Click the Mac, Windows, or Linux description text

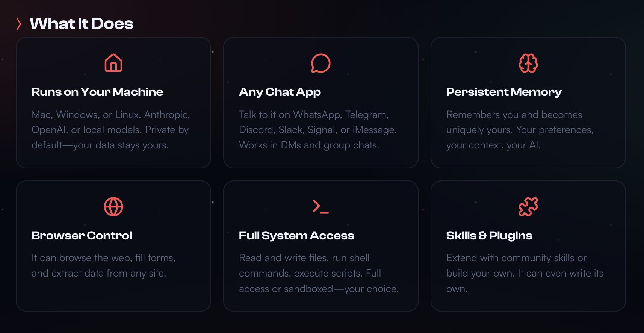[111, 130]
